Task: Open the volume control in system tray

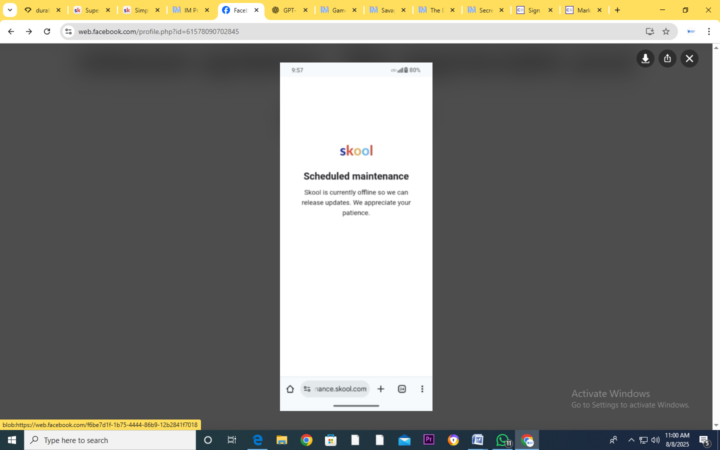Action: pyautogui.click(x=655, y=440)
